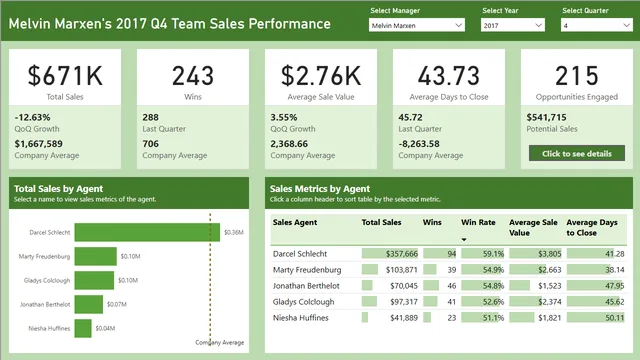This screenshot has width=640, height=360.
Task: Select Marty Freudenburg bar in chart
Action: click(x=96, y=256)
